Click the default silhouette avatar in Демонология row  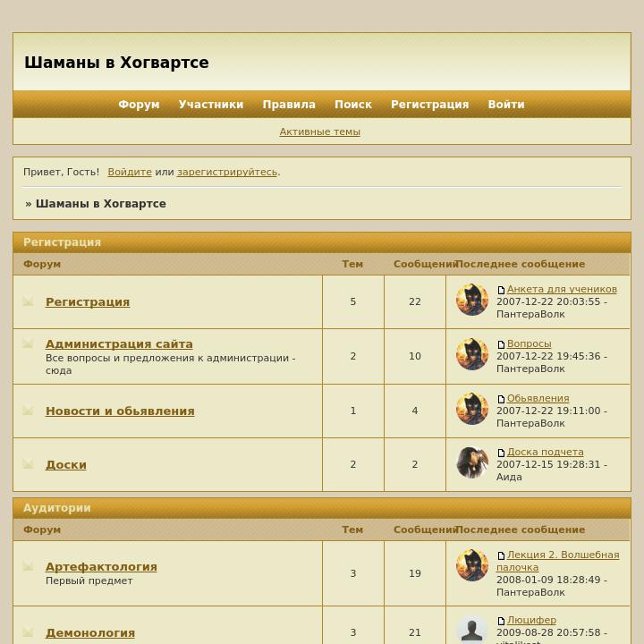pos(472,629)
